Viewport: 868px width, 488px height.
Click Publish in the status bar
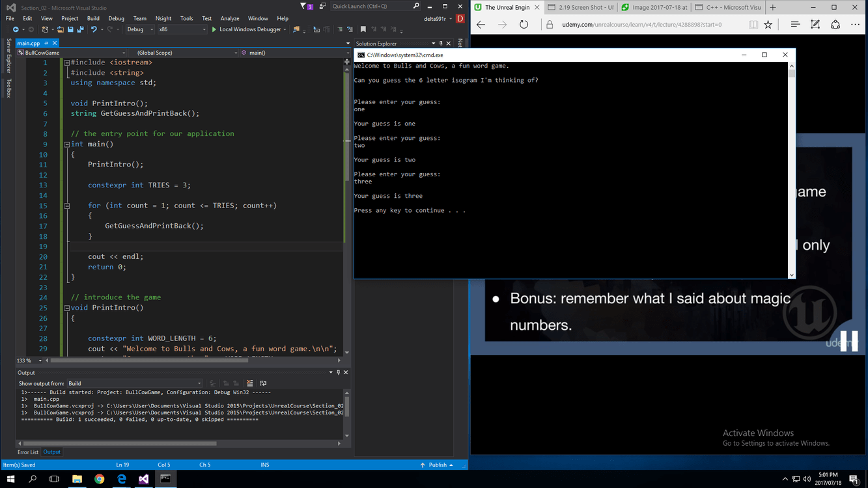click(x=437, y=465)
